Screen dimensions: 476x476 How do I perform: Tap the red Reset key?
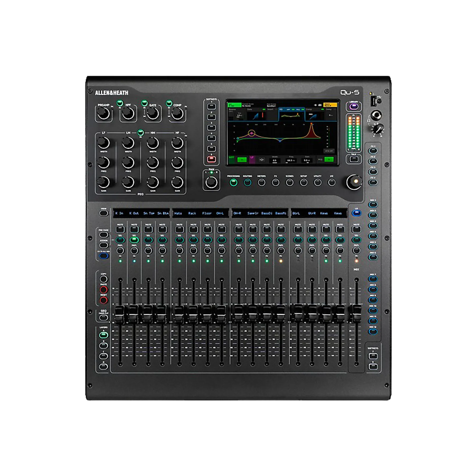point(104,300)
